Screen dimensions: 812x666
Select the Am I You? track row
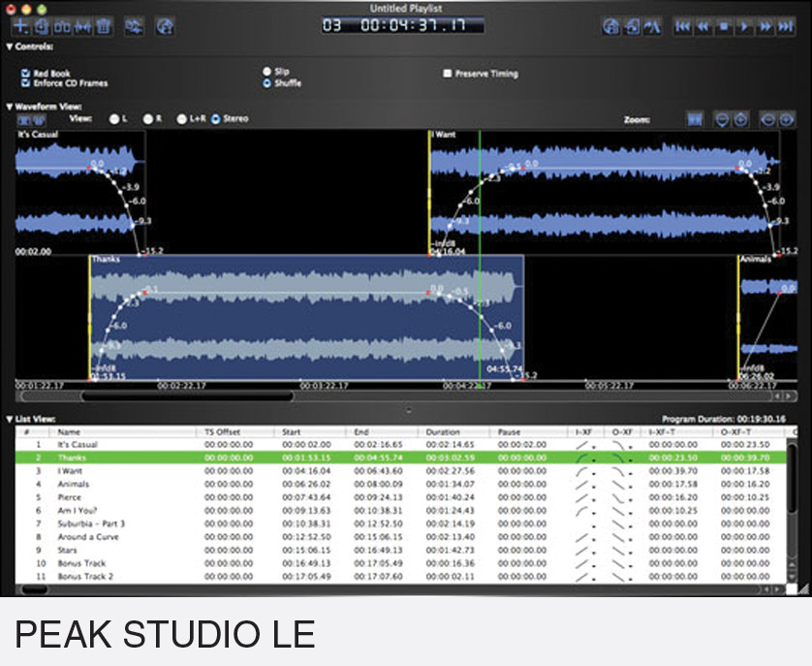coord(401,511)
